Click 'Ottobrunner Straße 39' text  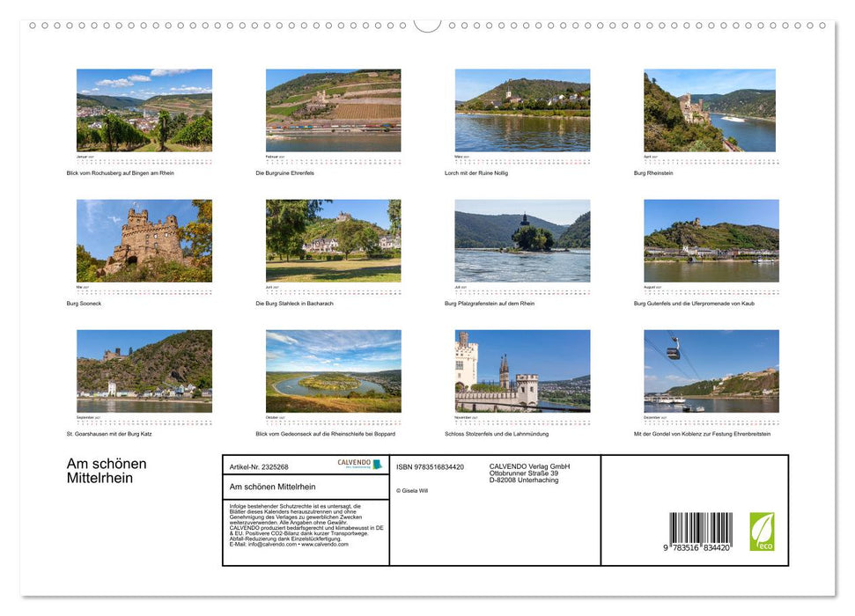pos(523,473)
